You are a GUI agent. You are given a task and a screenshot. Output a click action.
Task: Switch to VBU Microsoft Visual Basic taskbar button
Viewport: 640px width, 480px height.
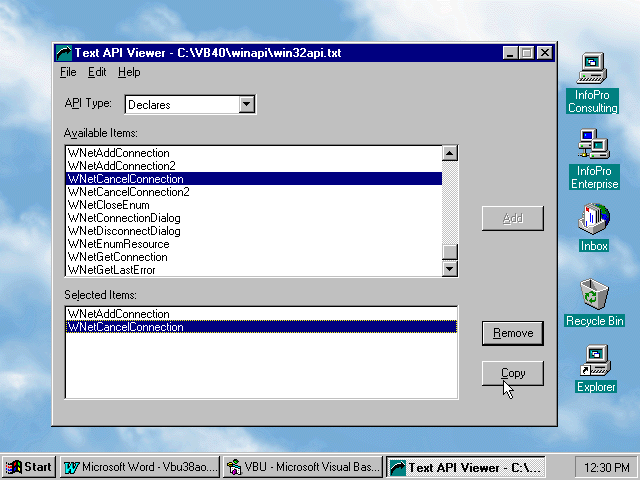click(x=302, y=467)
